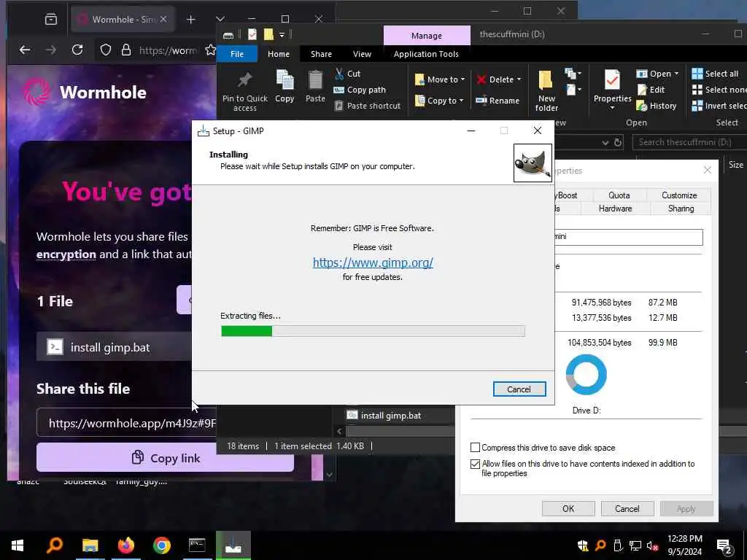747x560 pixels.
Task: Check Compress this drive to save disk space
Action: coord(475,448)
